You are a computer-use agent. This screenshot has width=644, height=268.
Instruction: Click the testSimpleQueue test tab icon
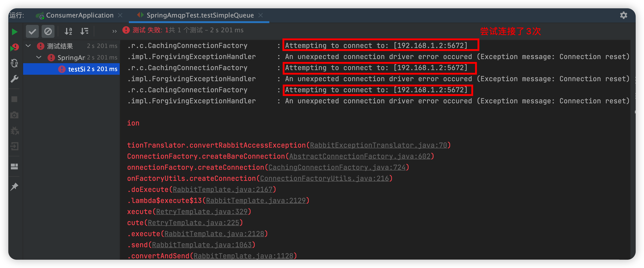[x=140, y=15]
